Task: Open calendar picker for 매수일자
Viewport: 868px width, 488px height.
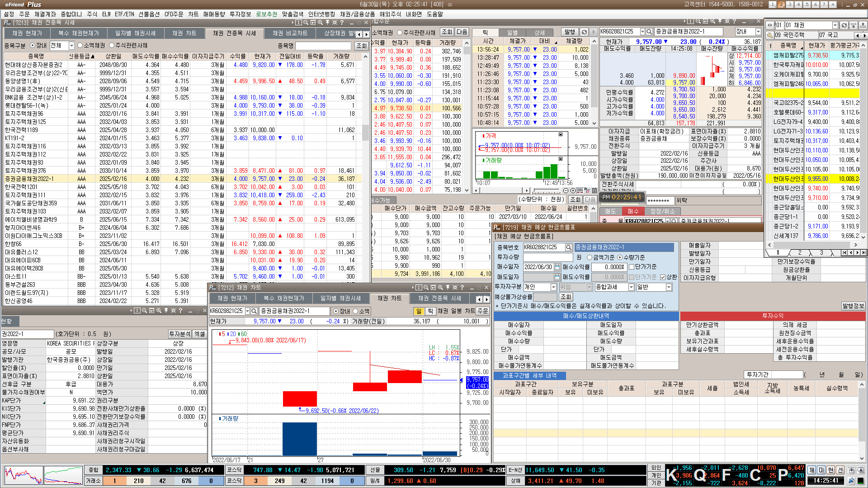Action: point(557,267)
